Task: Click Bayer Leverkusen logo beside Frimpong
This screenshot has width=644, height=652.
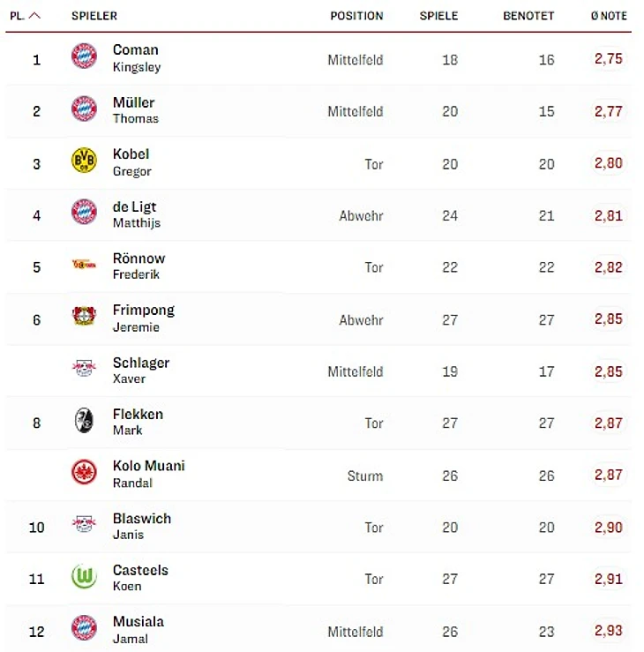Action: point(84,317)
